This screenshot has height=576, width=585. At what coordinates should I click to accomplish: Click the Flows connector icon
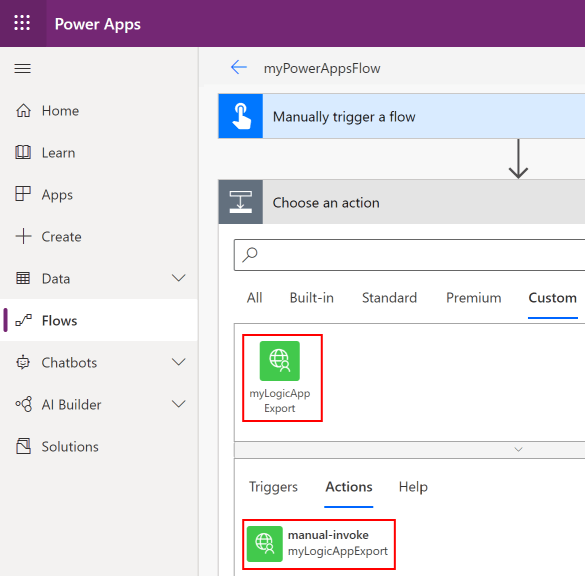coord(23,320)
